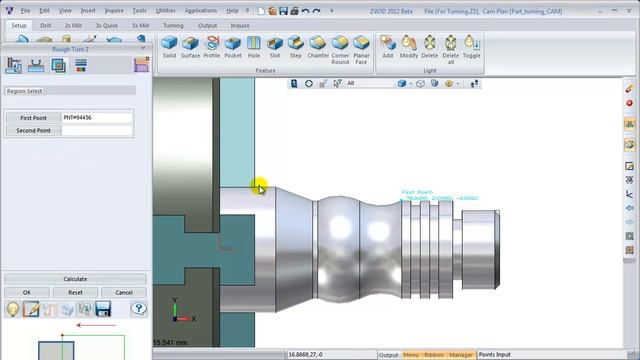Screen dimensions: 640x360
Task: Click the Second Point button
Action: 33,131
